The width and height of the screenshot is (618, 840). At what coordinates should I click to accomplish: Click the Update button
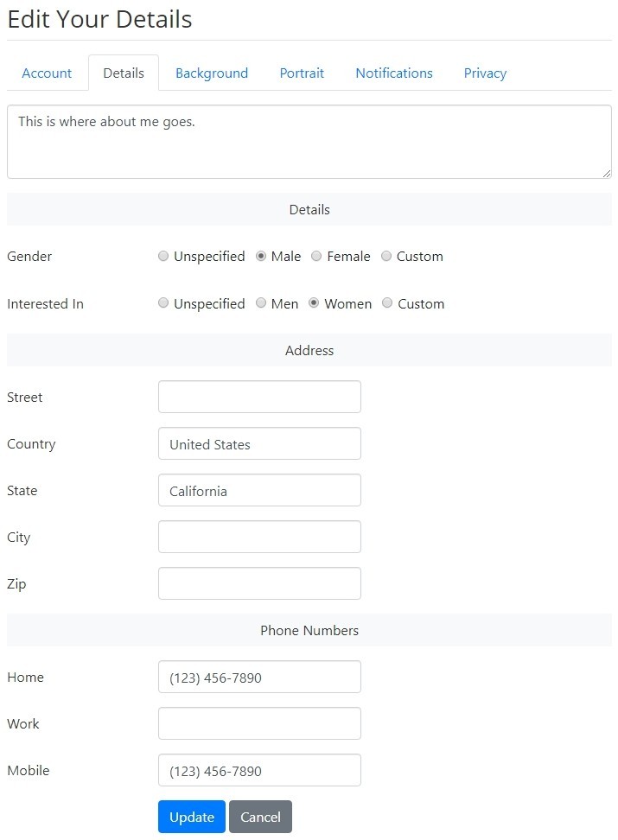(192, 817)
